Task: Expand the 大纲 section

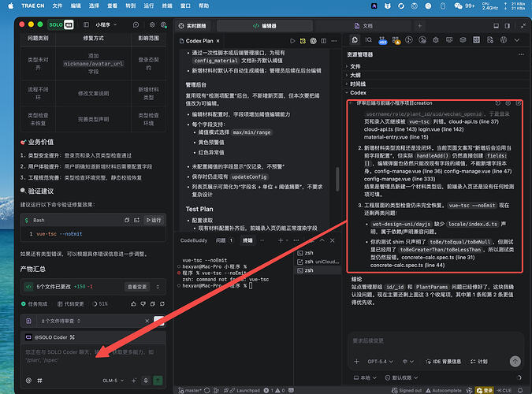Action: click(x=355, y=75)
